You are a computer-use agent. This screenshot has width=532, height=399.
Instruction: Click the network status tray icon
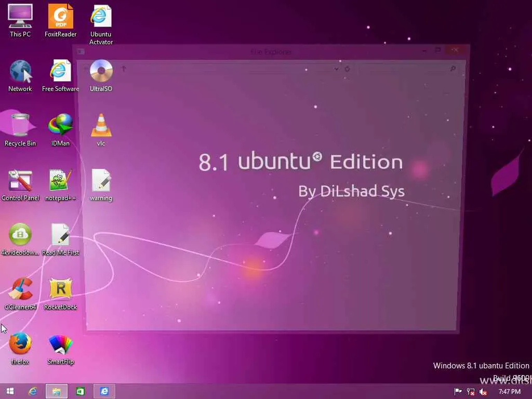(x=471, y=392)
